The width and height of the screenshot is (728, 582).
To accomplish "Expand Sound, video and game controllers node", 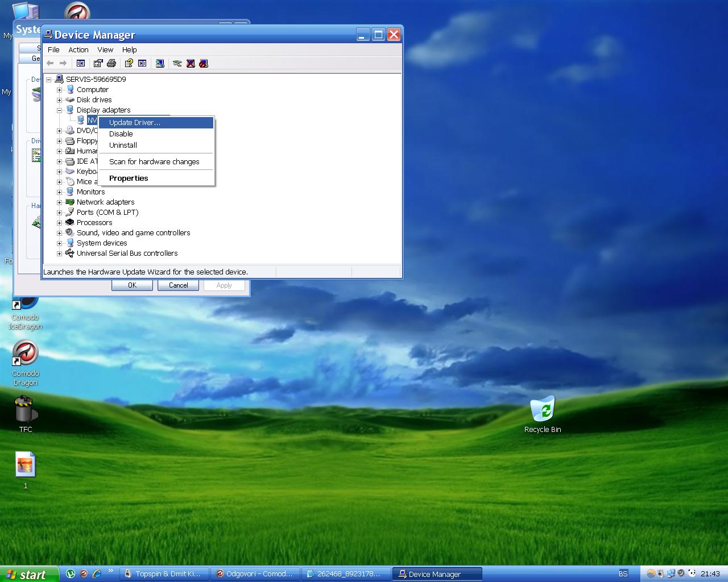I will tap(59, 233).
